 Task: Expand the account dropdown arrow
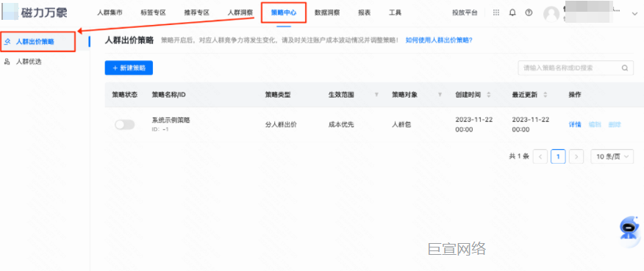(x=634, y=14)
